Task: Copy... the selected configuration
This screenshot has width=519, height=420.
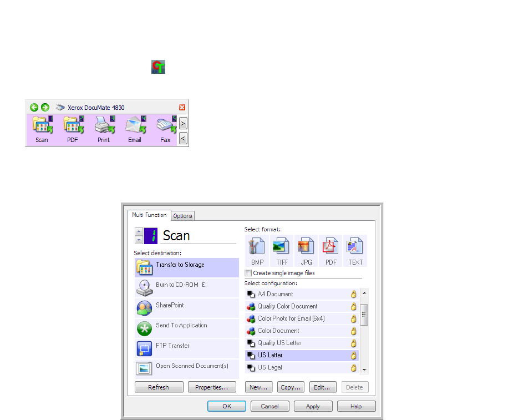Action: tap(291, 387)
